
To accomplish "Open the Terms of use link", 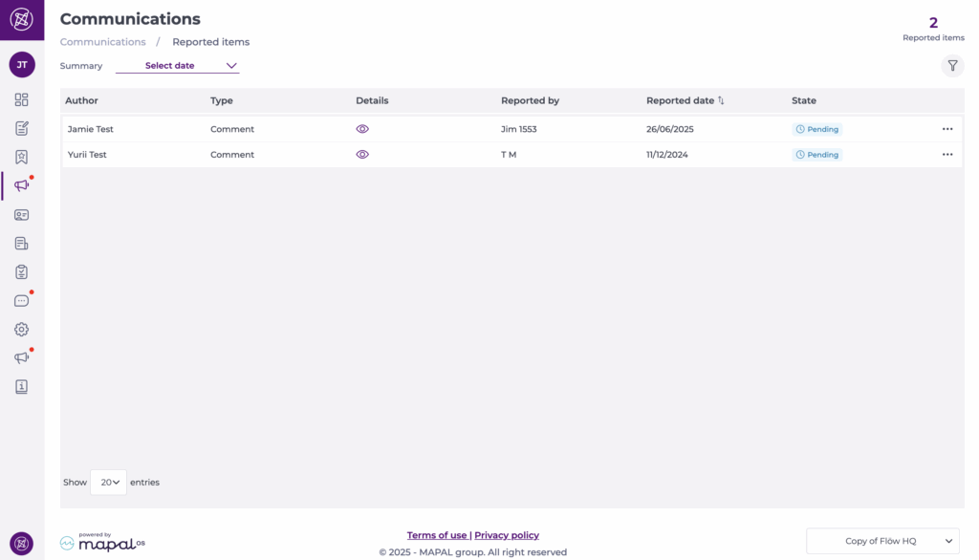I will pyautogui.click(x=437, y=535).
